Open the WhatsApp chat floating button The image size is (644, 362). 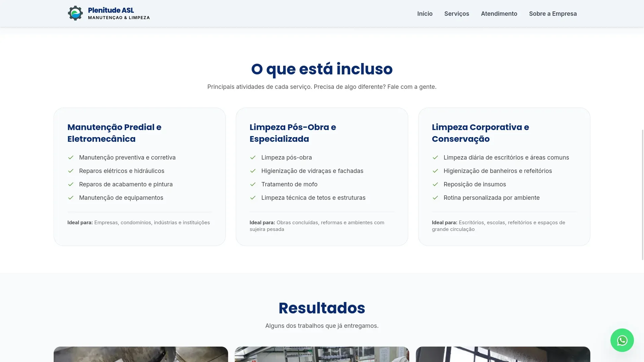tap(622, 340)
